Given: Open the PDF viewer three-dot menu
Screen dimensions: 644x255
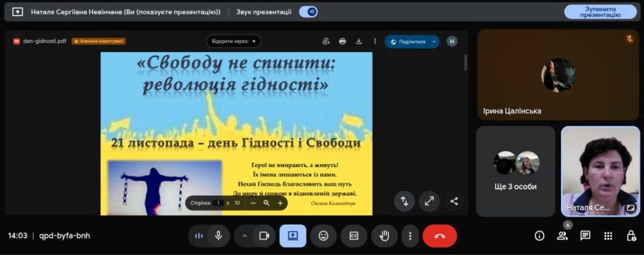Looking at the screenshot, I should point(375,41).
